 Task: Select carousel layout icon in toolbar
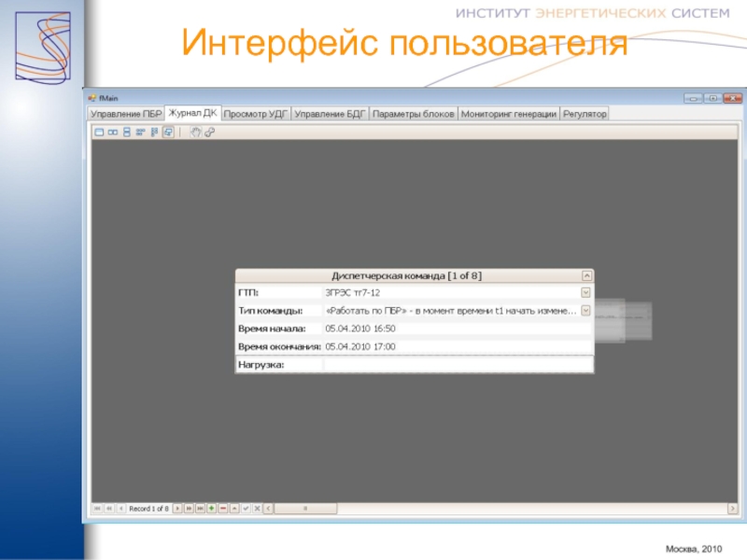[x=168, y=133]
